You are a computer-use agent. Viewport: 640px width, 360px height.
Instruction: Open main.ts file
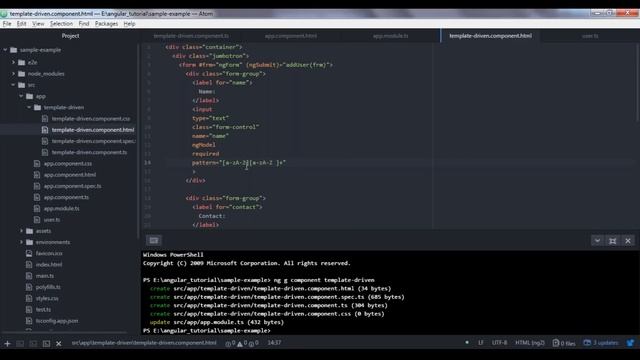(x=44, y=276)
